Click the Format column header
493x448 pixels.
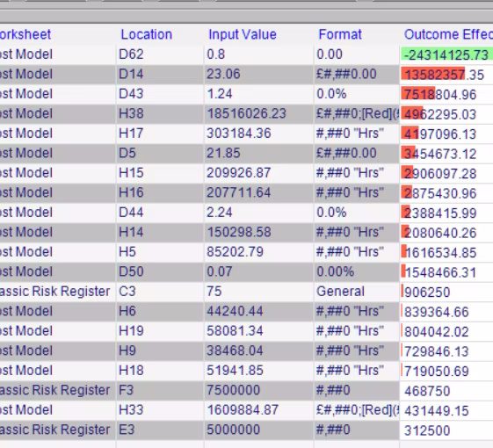pos(340,34)
